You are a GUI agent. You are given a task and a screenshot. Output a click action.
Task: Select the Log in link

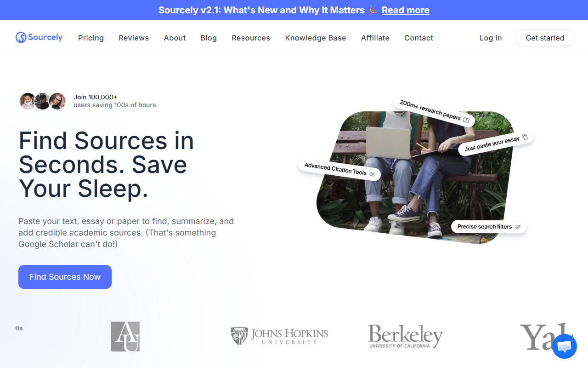[x=491, y=38]
